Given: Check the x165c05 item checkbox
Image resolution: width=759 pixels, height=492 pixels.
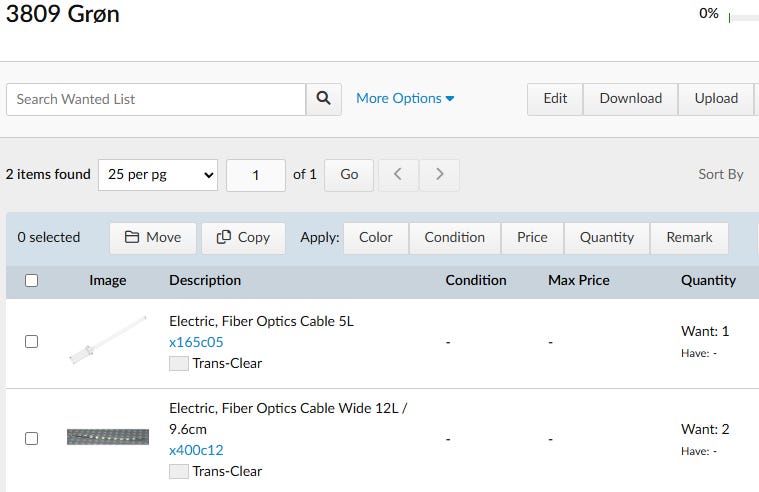Looking at the screenshot, I should [x=31, y=341].
